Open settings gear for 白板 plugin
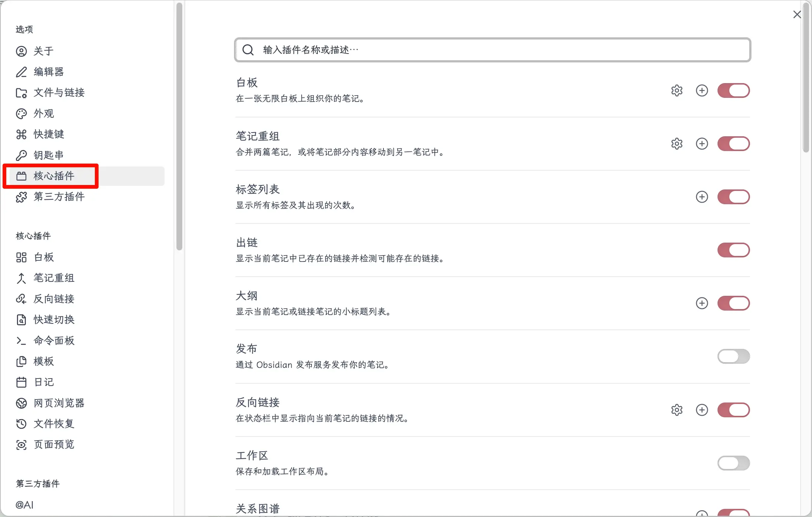The width and height of the screenshot is (812, 517). (677, 90)
